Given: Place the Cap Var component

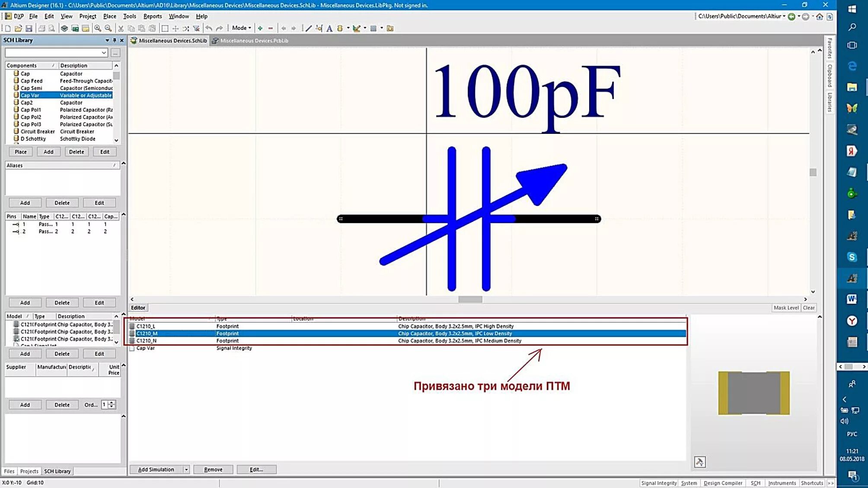Looking at the screenshot, I should click(x=20, y=152).
